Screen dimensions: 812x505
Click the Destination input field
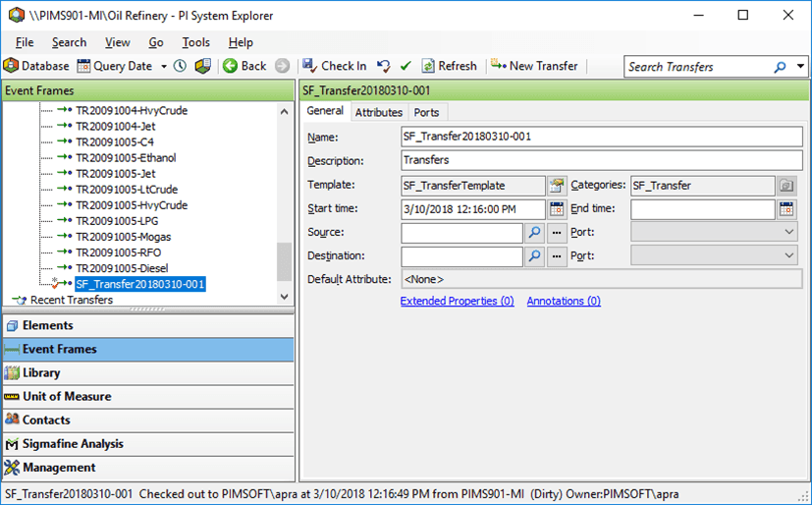(461, 256)
